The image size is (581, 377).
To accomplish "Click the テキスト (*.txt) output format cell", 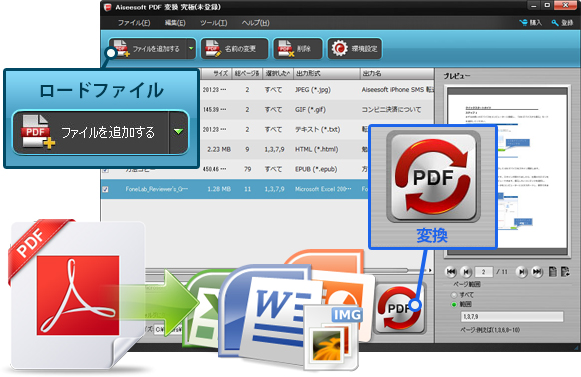I will click(x=317, y=129).
